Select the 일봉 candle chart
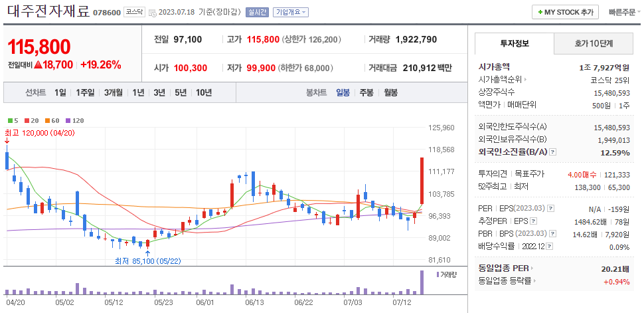Image resolution: width=644 pixels, height=313 pixels. (x=343, y=92)
